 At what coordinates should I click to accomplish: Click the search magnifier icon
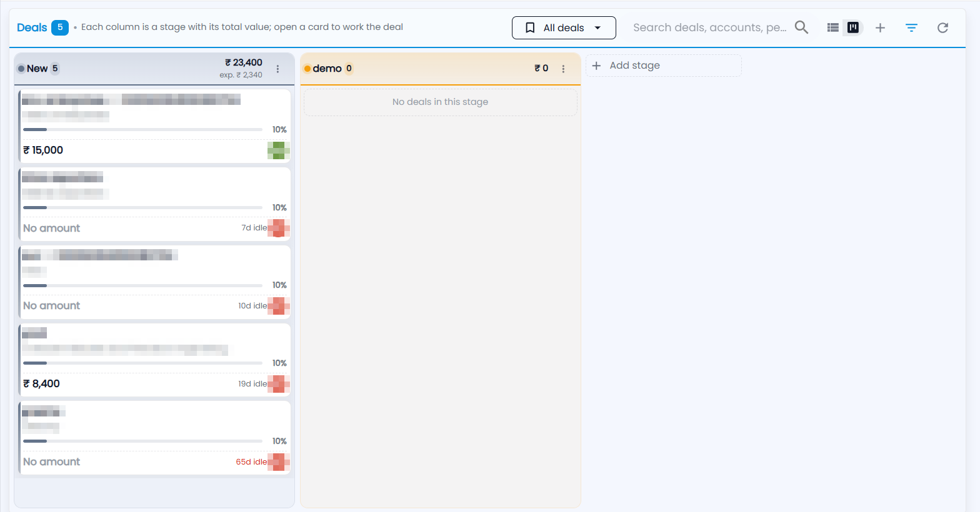pyautogui.click(x=801, y=27)
